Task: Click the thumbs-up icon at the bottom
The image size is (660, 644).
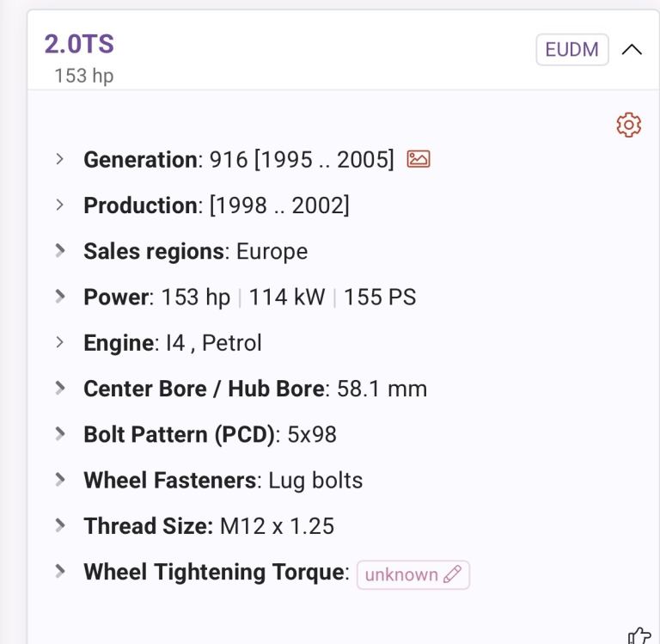Action: (x=639, y=635)
